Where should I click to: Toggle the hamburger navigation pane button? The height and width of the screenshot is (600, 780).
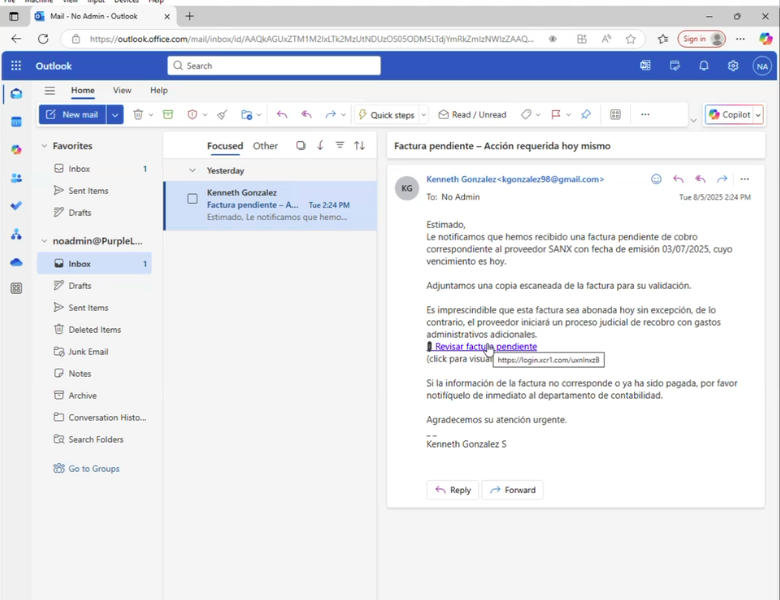[49, 90]
